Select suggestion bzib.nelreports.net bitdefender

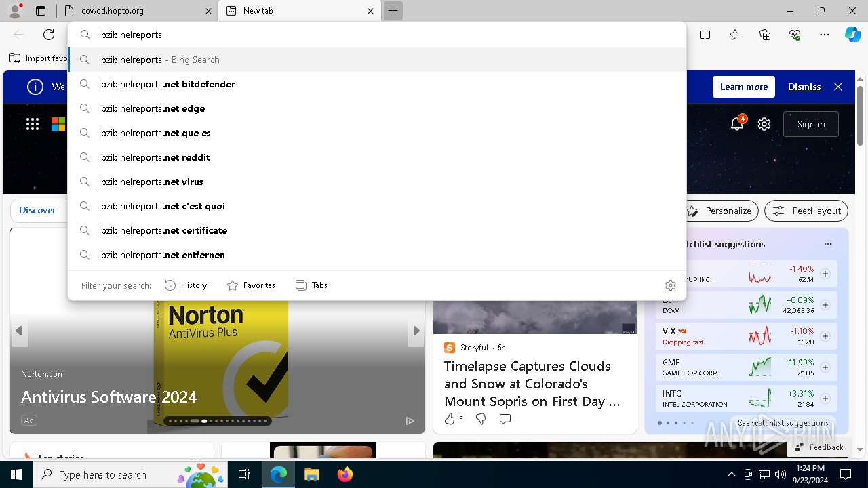pyautogui.click(x=377, y=84)
